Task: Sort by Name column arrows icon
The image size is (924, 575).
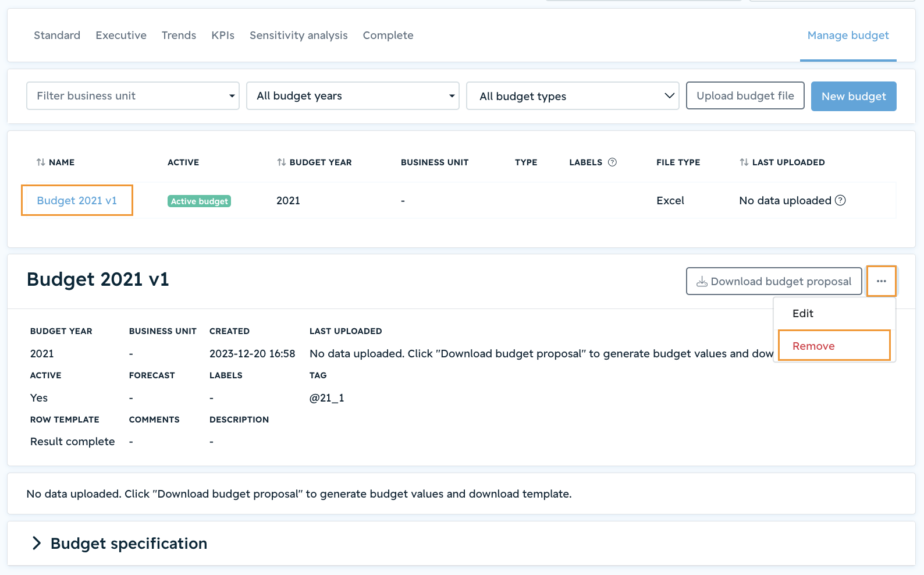Action: point(41,162)
